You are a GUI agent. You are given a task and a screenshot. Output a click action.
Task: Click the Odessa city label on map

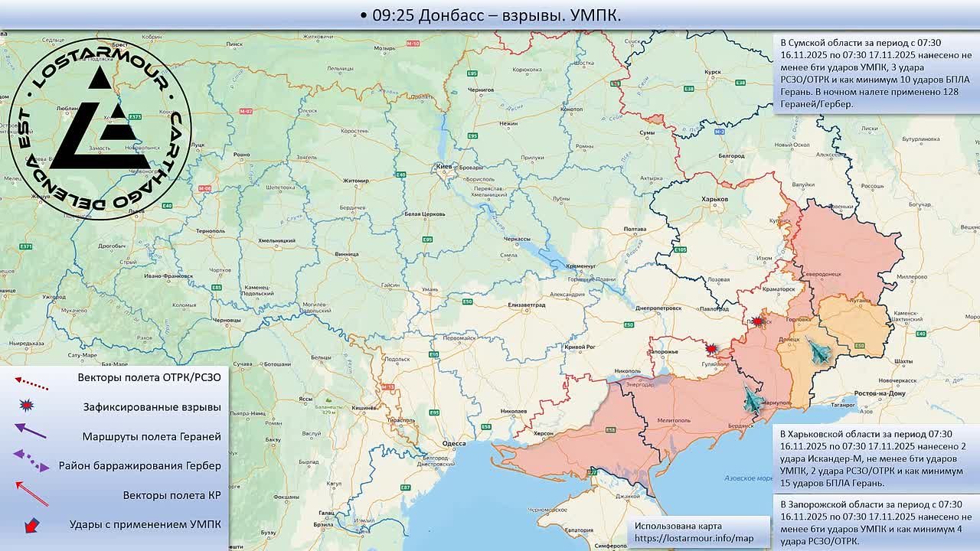(x=454, y=444)
